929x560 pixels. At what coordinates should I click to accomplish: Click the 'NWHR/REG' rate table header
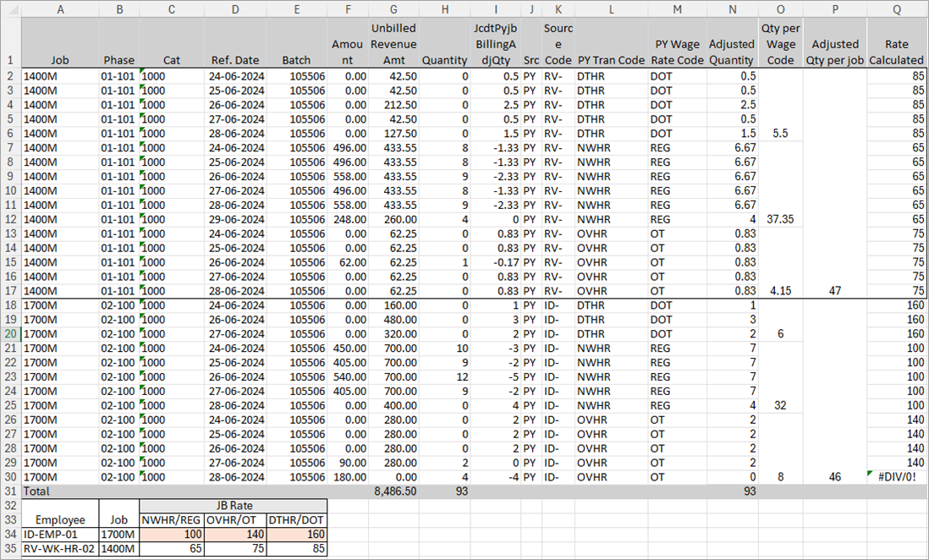pyautogui.click(x=171, y=519)
